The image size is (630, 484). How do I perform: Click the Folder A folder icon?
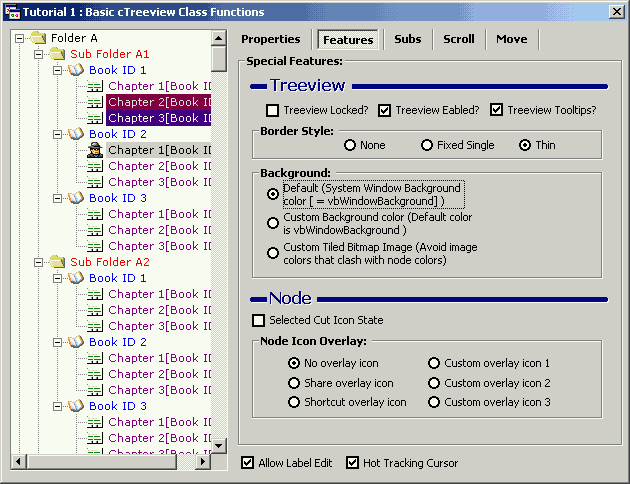[x=38, y=38]
